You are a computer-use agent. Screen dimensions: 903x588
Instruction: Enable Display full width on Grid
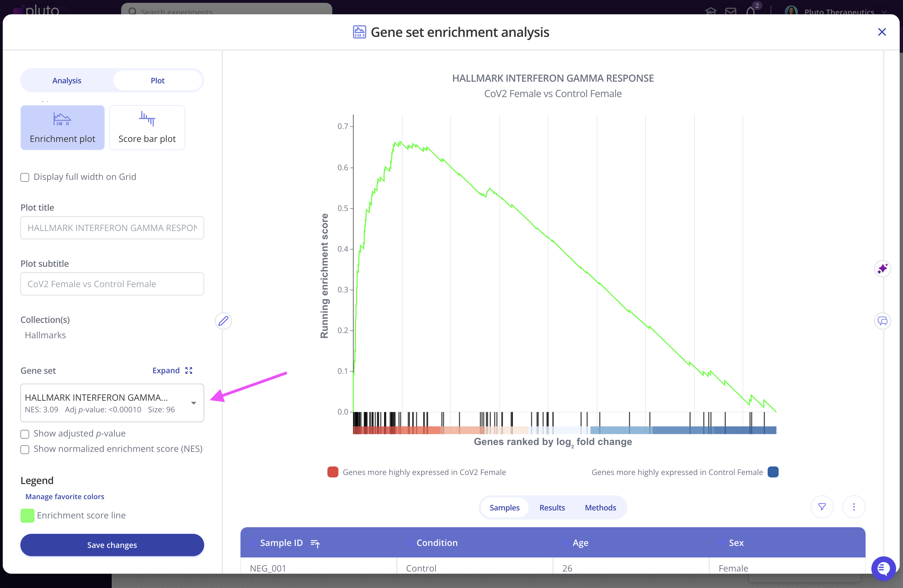25,177
